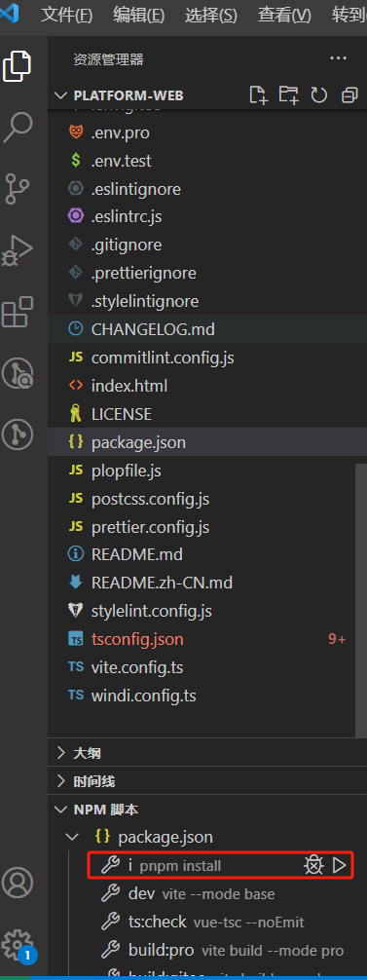Open the Run and Debug view
The height and width of the screenshot is (980, 367).
17,250
